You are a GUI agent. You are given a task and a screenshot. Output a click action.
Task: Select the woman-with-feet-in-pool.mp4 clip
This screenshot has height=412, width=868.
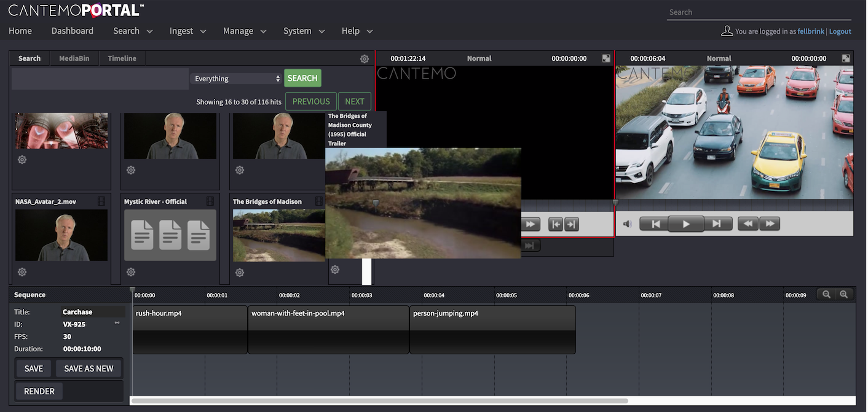click(329, 330)
